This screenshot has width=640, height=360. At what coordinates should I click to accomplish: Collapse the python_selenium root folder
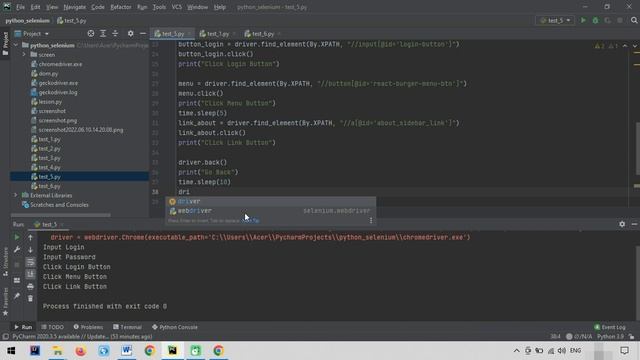point(16,45)
